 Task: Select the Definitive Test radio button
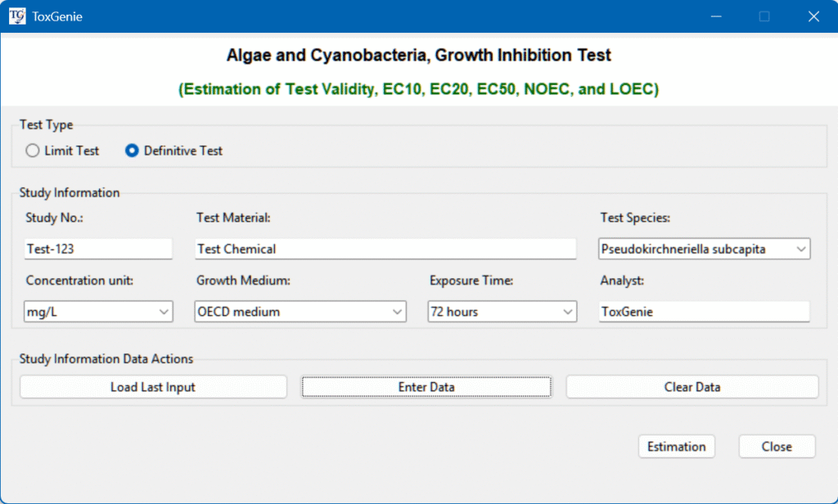[x=132, y=151]
